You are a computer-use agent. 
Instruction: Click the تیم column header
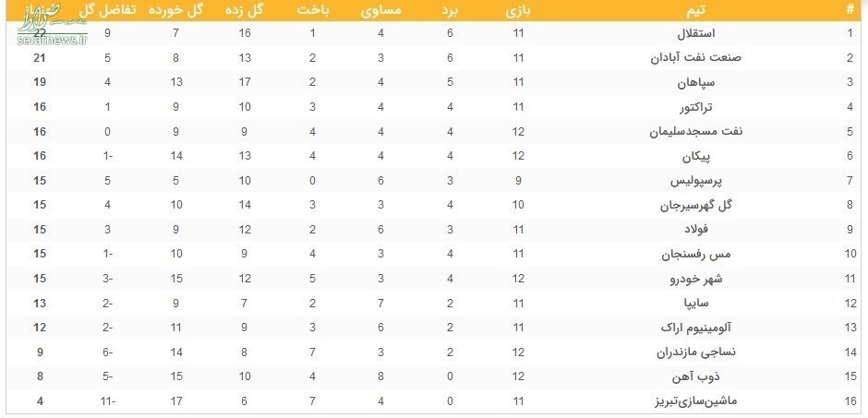pos(696,10)
